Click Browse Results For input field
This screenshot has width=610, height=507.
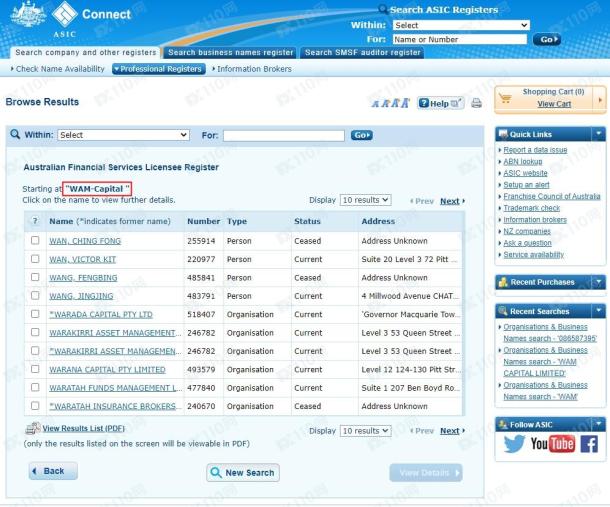click(284, 135)
